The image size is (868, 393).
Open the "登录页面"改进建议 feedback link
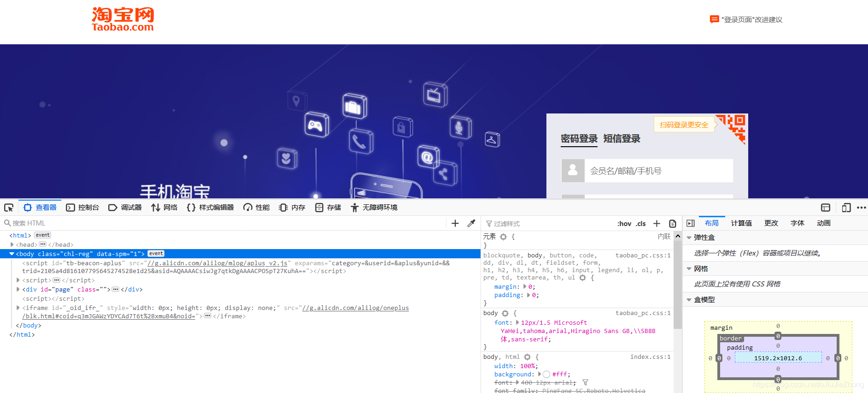[752, 19]
